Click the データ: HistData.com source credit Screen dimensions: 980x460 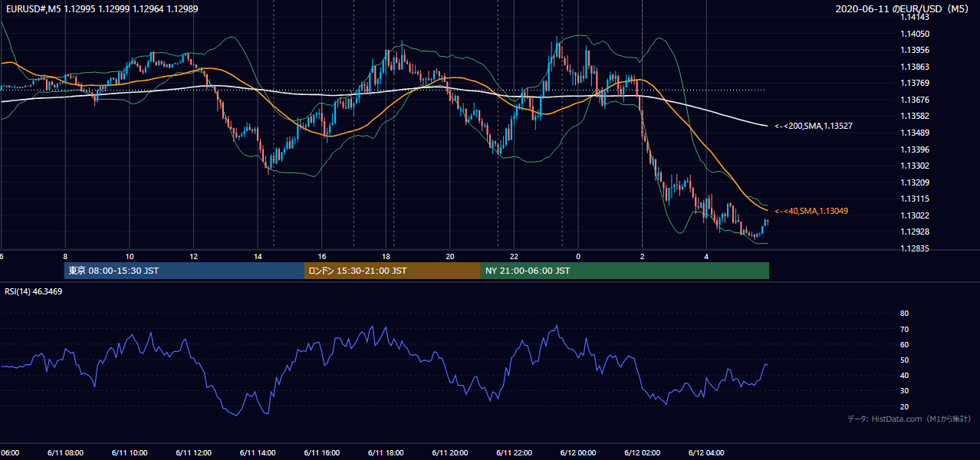coord(909,419)
